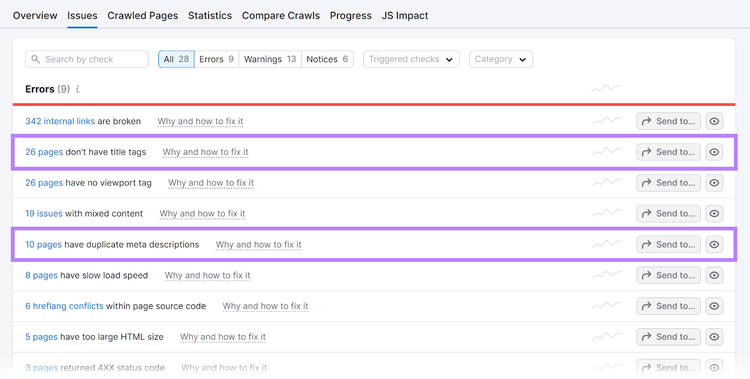The height and width of the screenshot is (379, 750).
Task: Click Send to for duplicate meta descriptions
Action: click(x=668, y=245)
